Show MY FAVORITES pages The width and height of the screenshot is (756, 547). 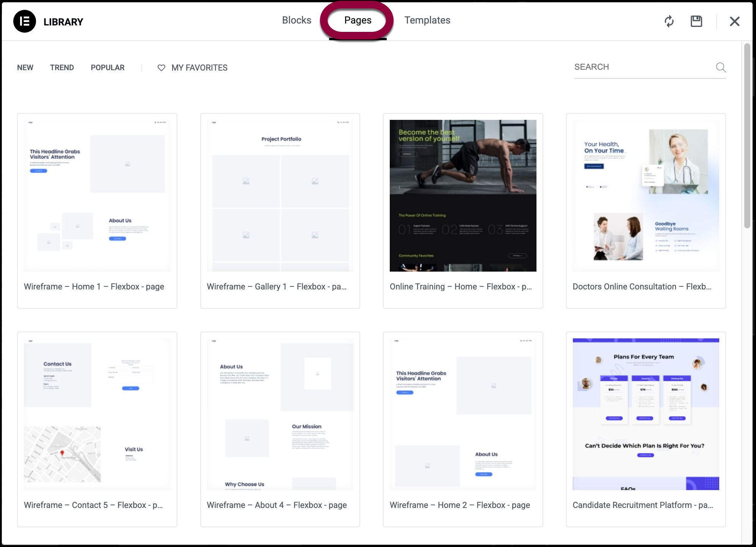click(199, 68)
